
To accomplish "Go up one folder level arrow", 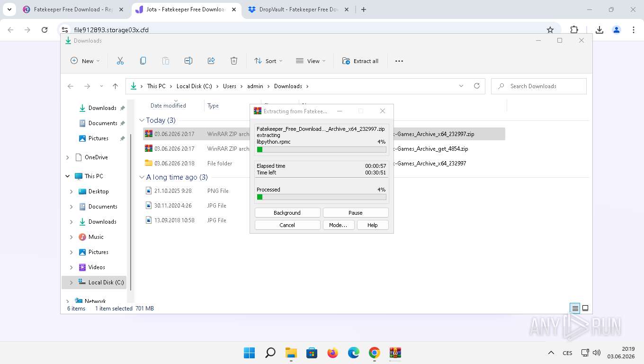I will click(x=115, y=86).
